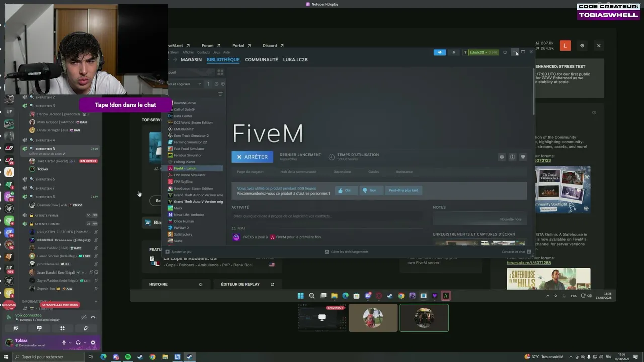Open the Portal link in FiveM window

point(242,46)
